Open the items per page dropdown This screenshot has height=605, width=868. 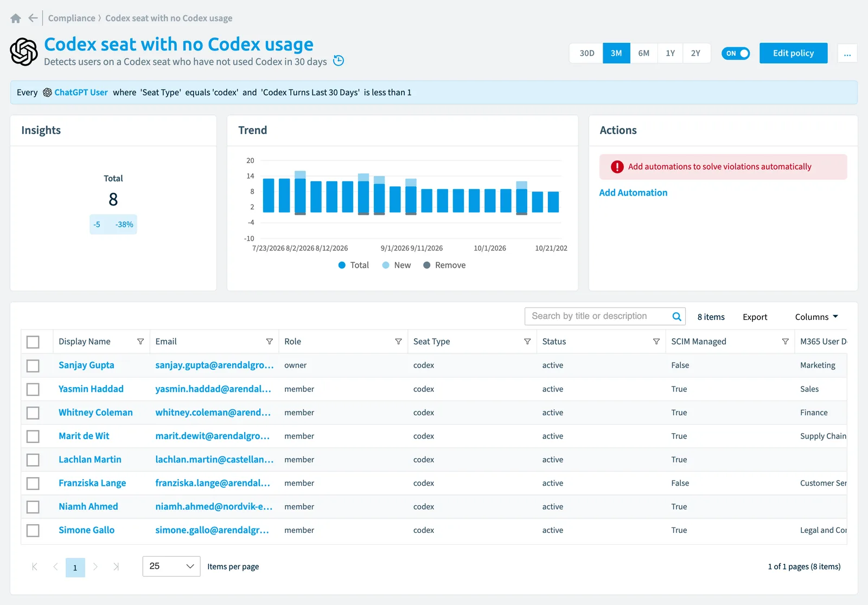tap(171, 567)
